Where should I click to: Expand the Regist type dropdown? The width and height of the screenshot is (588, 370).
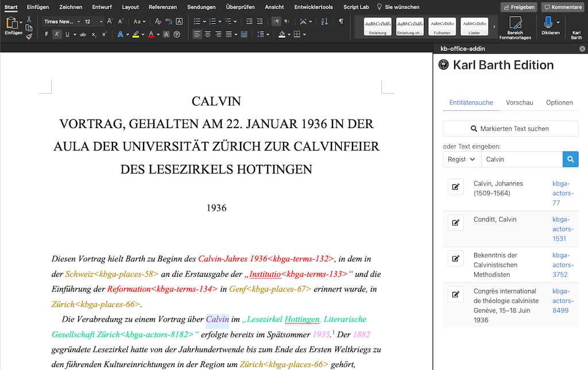pyautogui.click(x=462, y=159)
